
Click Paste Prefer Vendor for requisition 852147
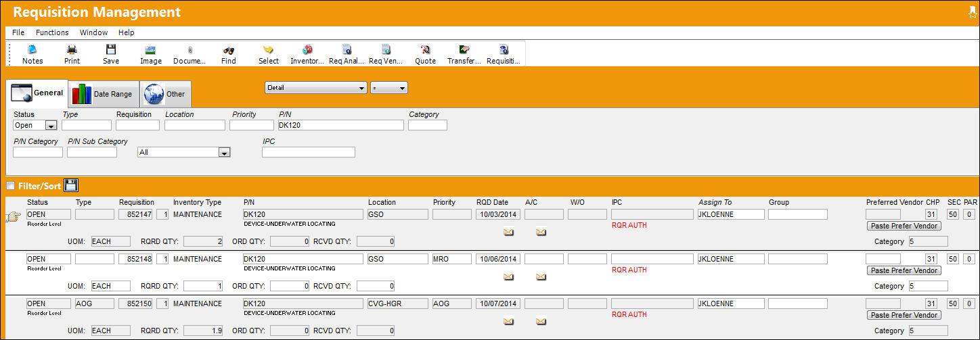(x=904, y=226)
